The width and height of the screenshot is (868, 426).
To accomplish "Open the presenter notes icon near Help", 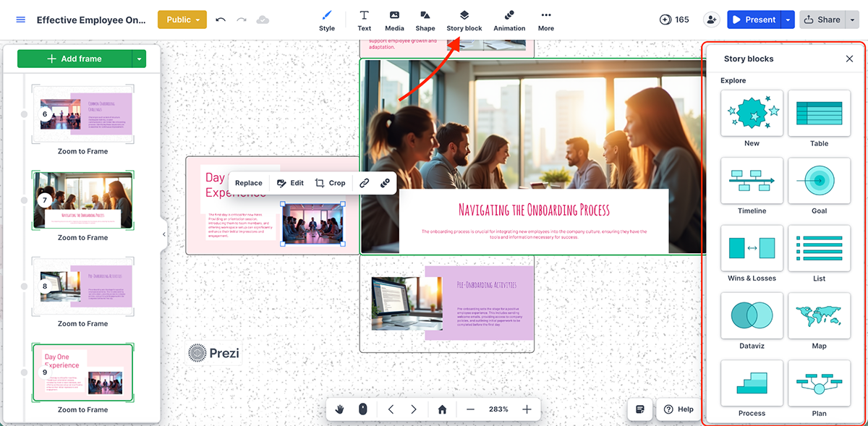I will [x=639, y=409].
